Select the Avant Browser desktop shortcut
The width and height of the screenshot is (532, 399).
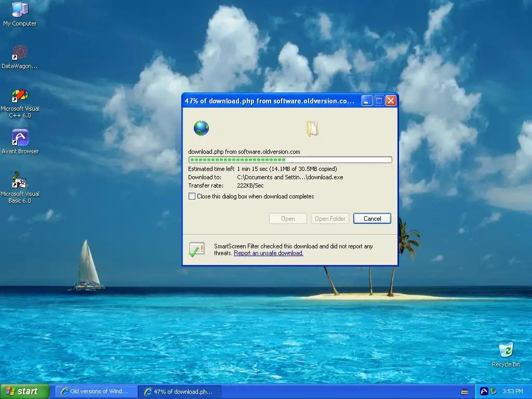click(x=20, y=142)
